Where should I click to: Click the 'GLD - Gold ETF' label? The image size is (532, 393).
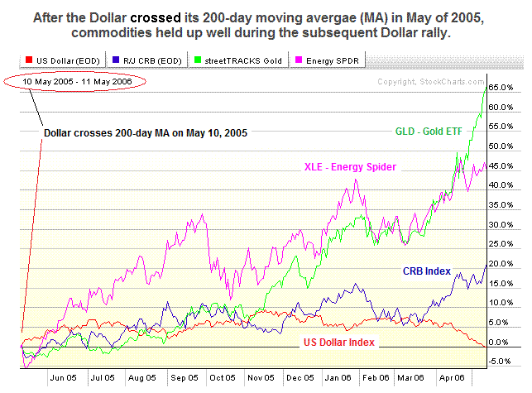429,132
